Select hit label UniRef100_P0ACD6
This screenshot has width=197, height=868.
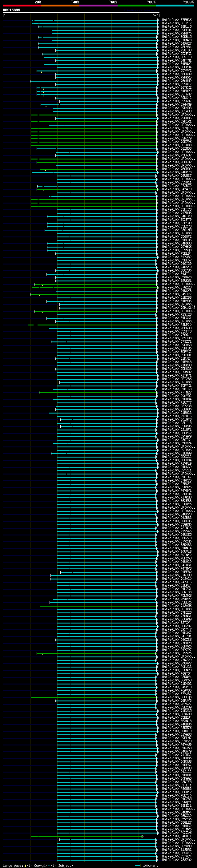pos(176,521)
